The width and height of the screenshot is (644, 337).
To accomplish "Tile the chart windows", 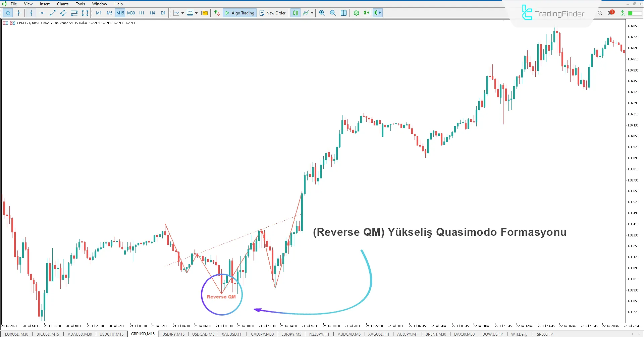I will click(343, 13).
